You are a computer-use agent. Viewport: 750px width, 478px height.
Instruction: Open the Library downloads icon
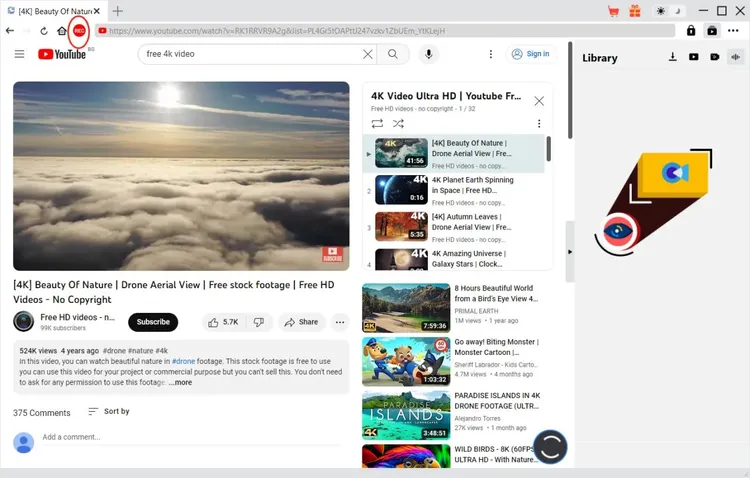click(x=671, y=58)
